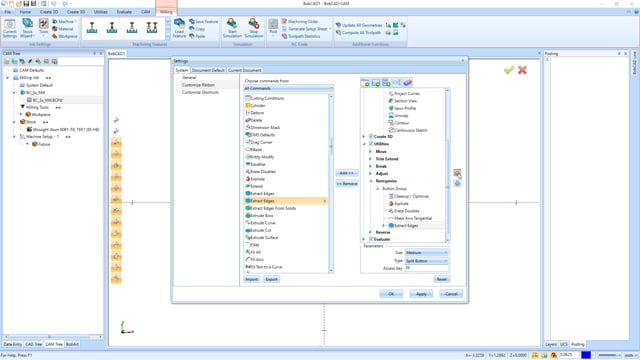
Task: Collapse Machine Setup - 1 node
Action: [14, 137]
